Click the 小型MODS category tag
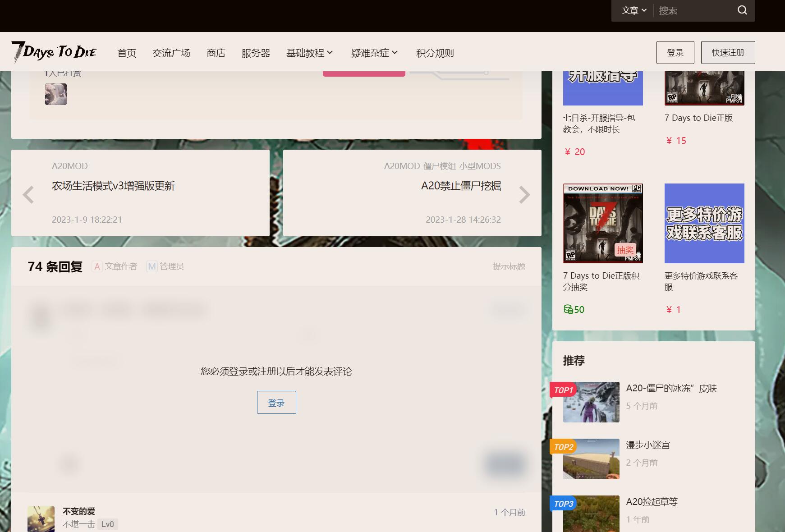The height and width of the screenshot is (532, 785). click(480, 166)
